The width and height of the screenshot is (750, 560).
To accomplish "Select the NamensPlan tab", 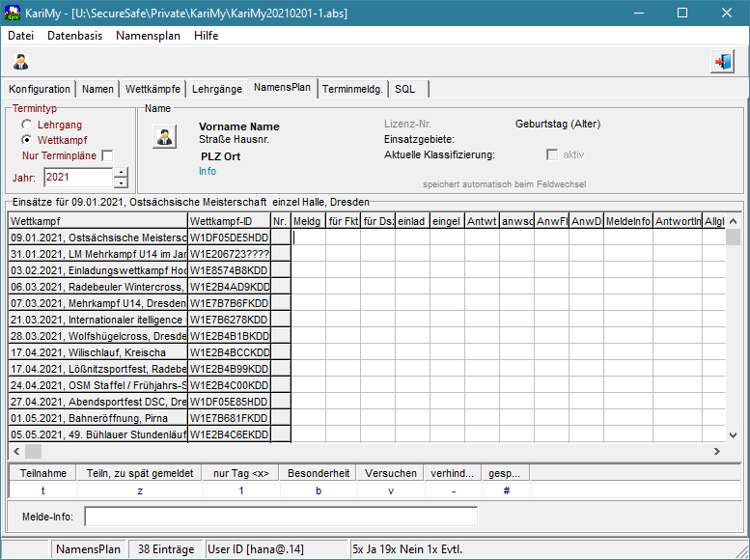I will (x=282, y=88).
